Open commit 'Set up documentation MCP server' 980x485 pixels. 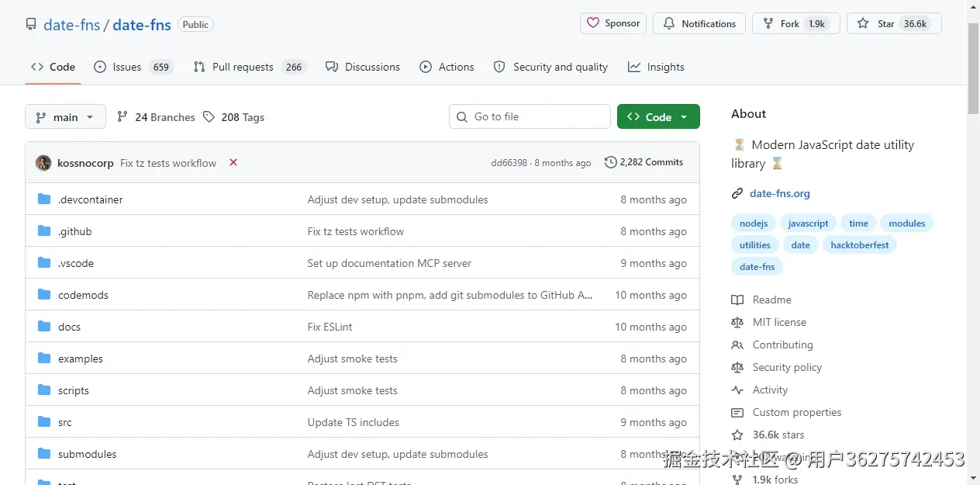[x=389, y=263]
